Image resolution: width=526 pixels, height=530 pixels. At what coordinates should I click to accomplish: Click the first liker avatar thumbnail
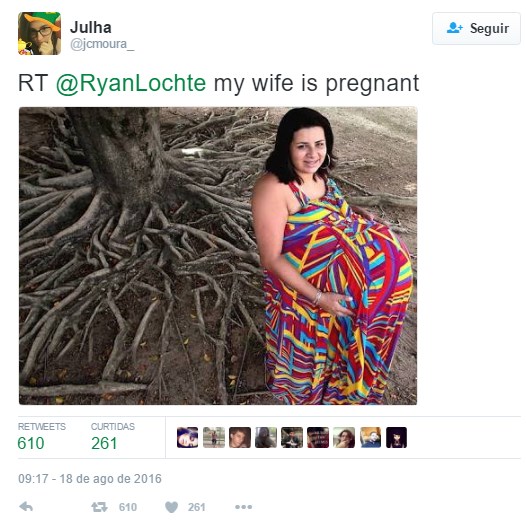[188, 437]
